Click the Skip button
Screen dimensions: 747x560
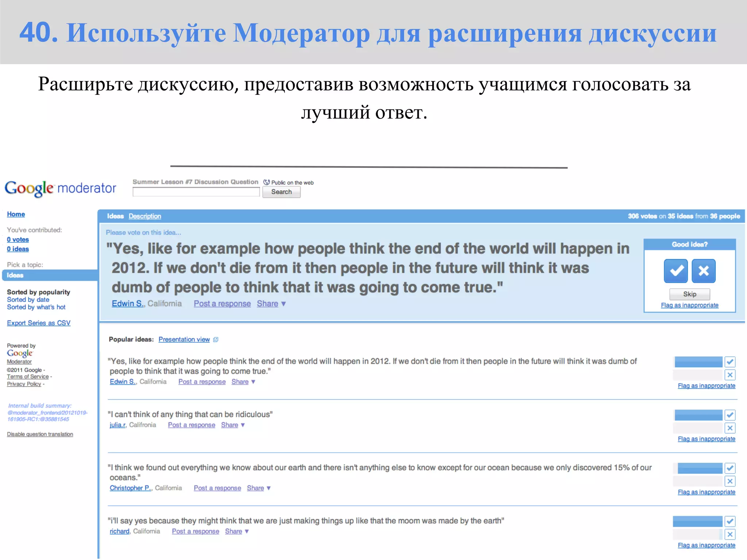pos(689,294)
